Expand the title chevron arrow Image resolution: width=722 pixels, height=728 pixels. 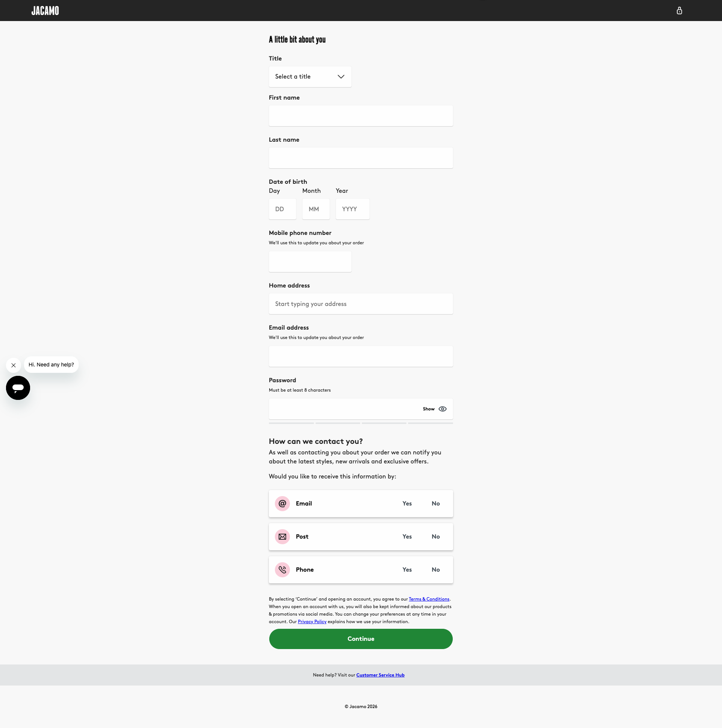[340, 77]
